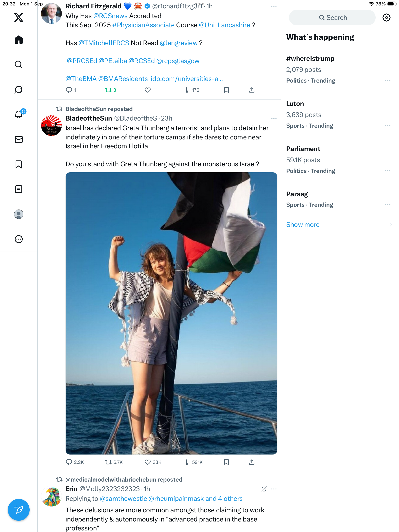Open the Greta Thunberg flag photo
The image size is (399, 532).
click(x=171, y=313)
